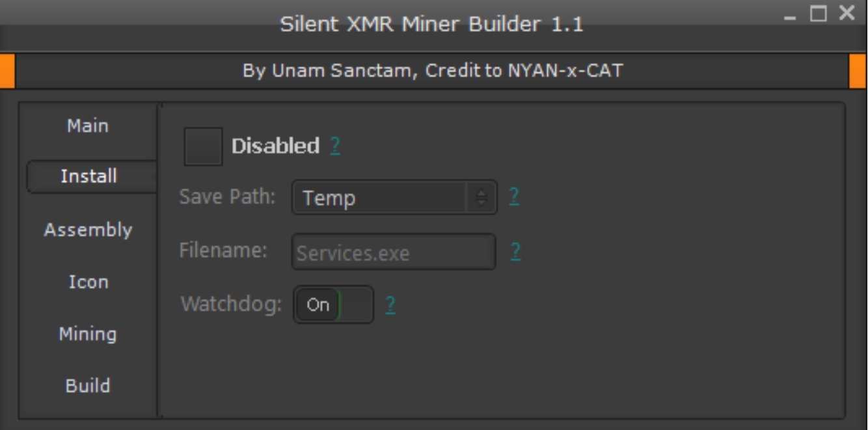
Task: Select the Mining tab
Action: click(88, 334)
